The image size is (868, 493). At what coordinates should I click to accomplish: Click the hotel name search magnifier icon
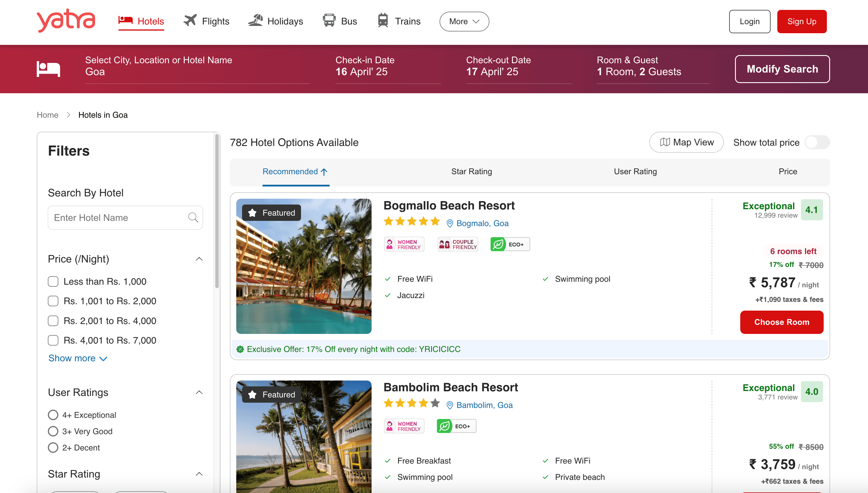pyautogui.click(x=193, y=217)
